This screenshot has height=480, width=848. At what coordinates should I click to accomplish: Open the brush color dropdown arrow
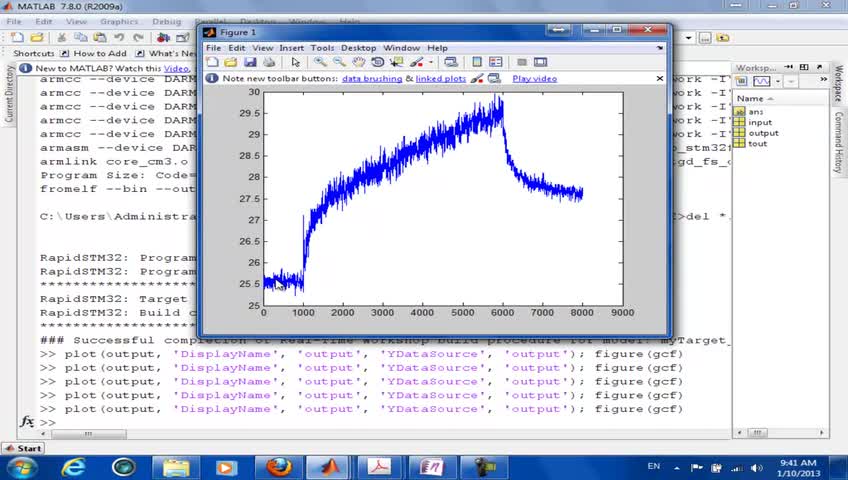(x=430, y=62)
